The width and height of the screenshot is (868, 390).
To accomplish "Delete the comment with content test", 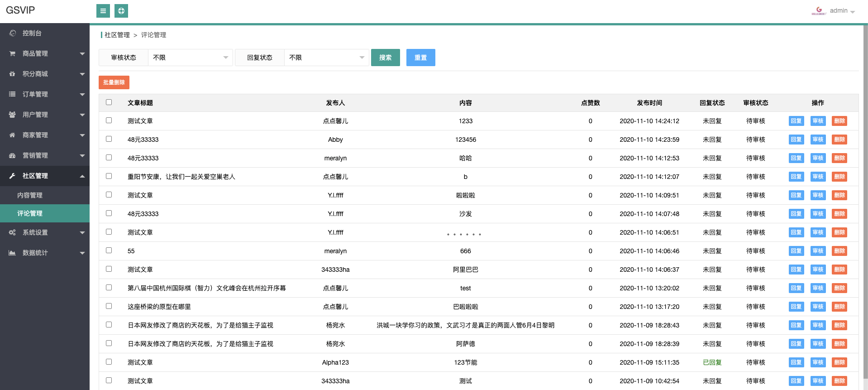I will pyautogui.click(x=839, y=288).
